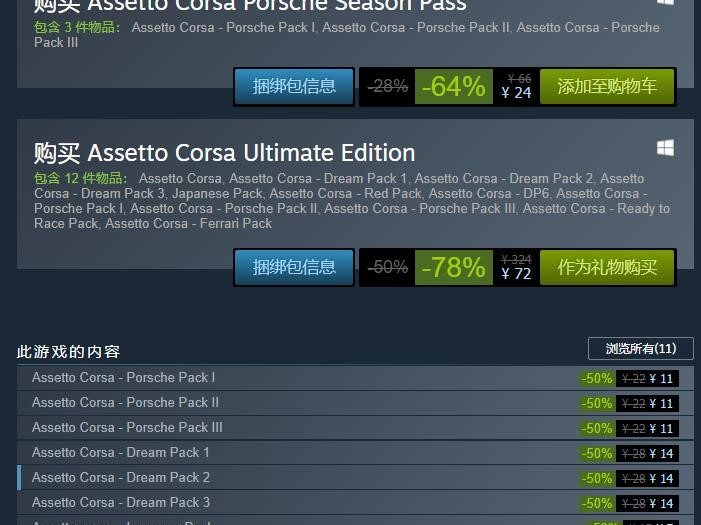Open Assetto Corsa - Porsche Pack III row
Viewport: 701px width, 525px height.
pyautogui.click(x=355, y=428)
